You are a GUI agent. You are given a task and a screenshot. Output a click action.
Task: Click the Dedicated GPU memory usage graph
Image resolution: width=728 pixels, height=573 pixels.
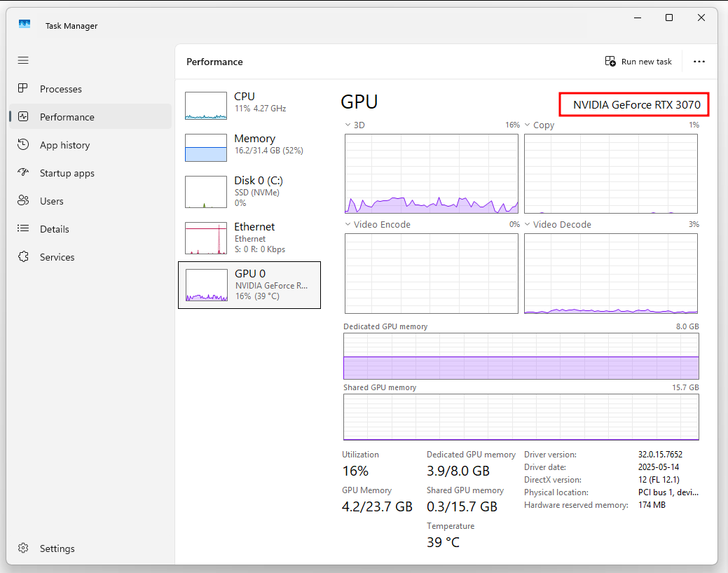(x=521, y=356)
